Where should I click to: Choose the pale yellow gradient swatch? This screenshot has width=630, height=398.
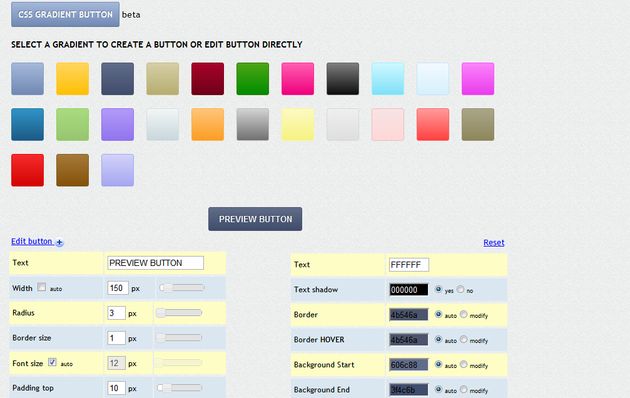(298, 125)
